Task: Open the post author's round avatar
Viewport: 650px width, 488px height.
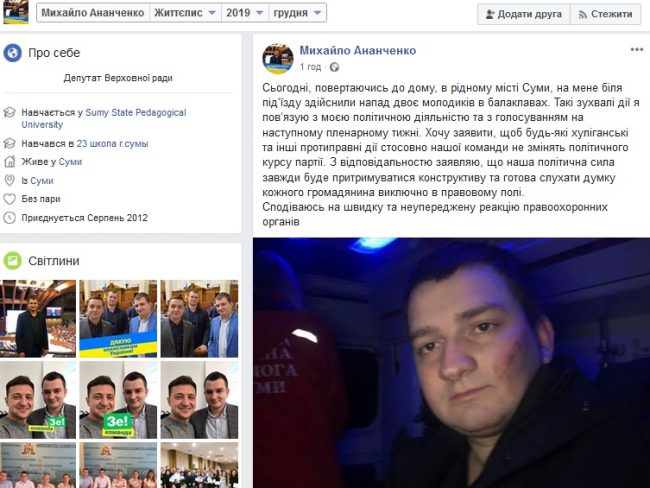Action: [278, 58]
